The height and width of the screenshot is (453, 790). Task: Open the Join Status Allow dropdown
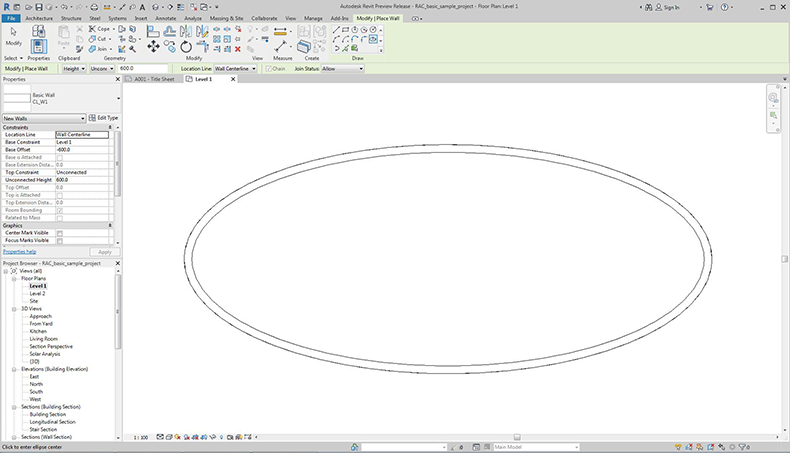click(x=343, y=69)
